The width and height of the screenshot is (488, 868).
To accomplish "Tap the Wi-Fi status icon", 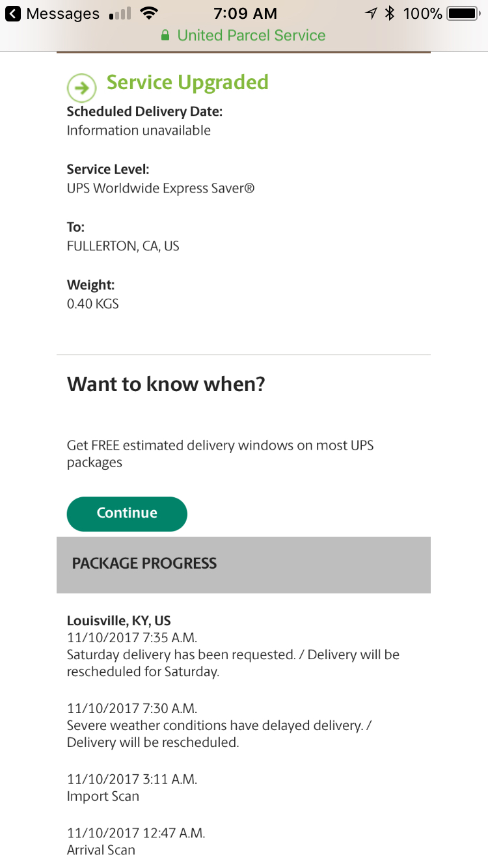I will (x=149, y=13).
